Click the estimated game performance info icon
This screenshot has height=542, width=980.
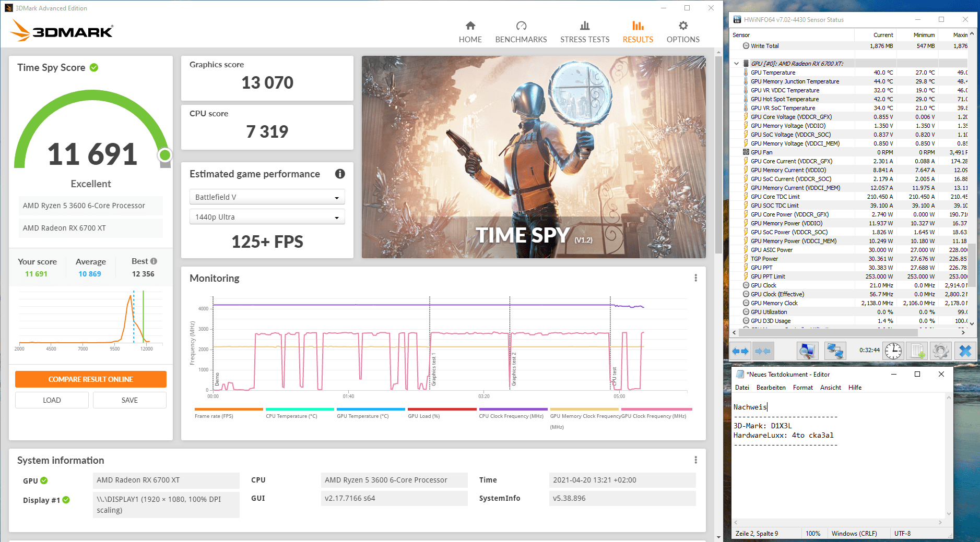click(340, 174)
